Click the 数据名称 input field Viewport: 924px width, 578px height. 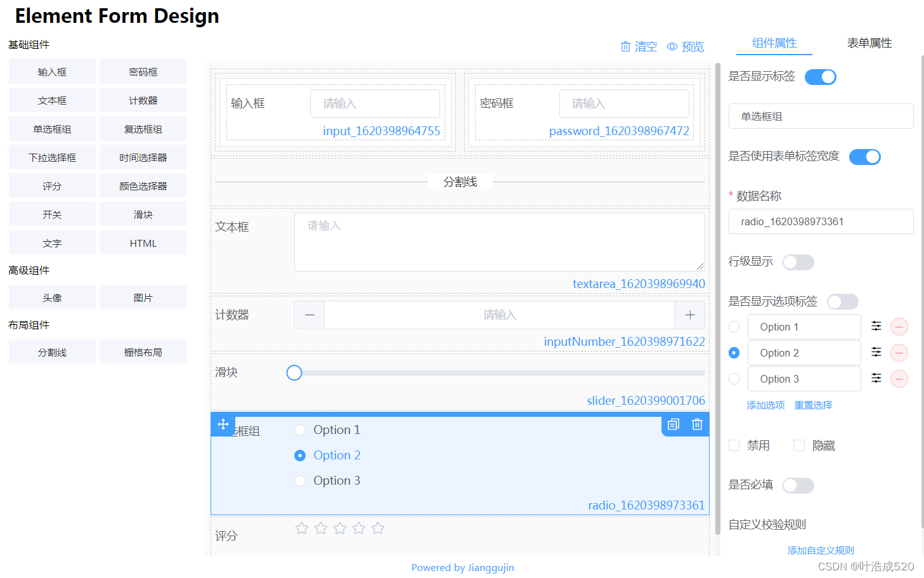point(821,221)
